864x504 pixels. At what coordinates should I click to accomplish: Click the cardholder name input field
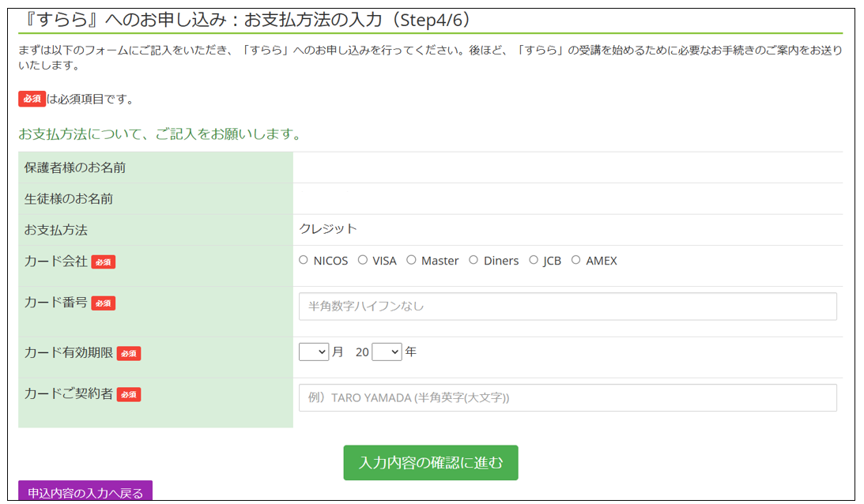coord(568,397)
